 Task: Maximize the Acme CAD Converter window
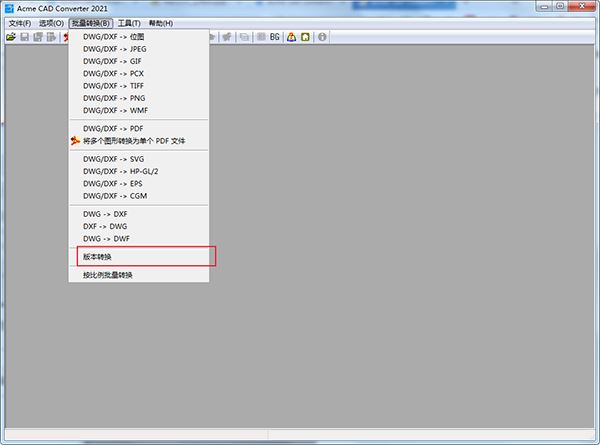(560, 6)
